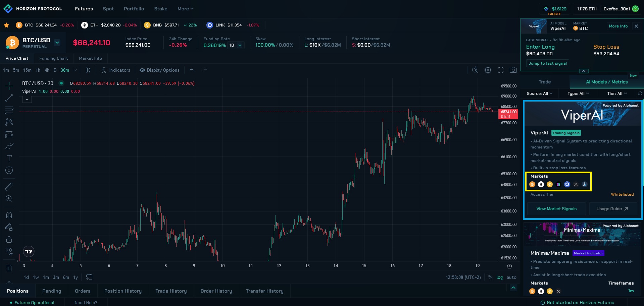Screen dimensions: 644x306
Task: Toggle hide all drawings eye icon
Action: pyautogui.click(x=9, y=251)
